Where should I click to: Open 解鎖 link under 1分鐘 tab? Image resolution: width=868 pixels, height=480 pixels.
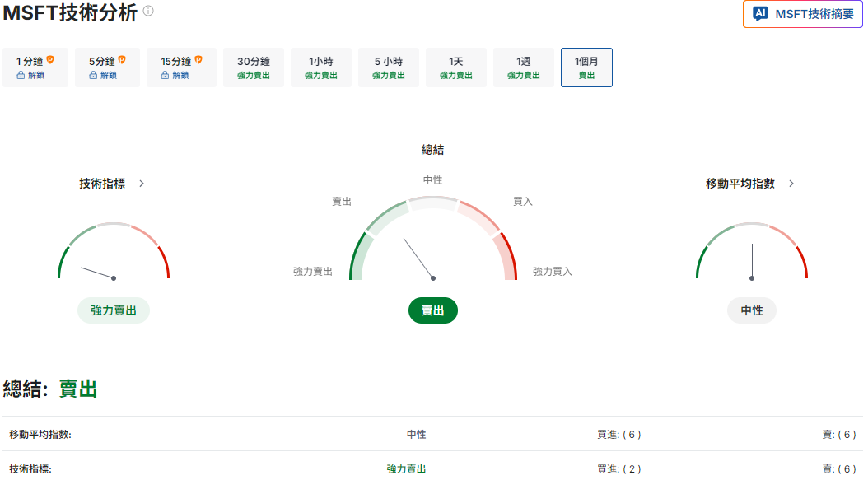(36, 76)
